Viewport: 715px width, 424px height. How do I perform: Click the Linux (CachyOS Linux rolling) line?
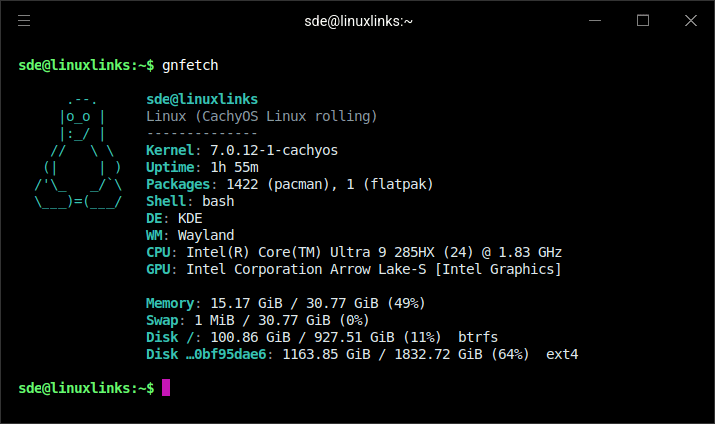pyautogui.click(x=262, y=116)
